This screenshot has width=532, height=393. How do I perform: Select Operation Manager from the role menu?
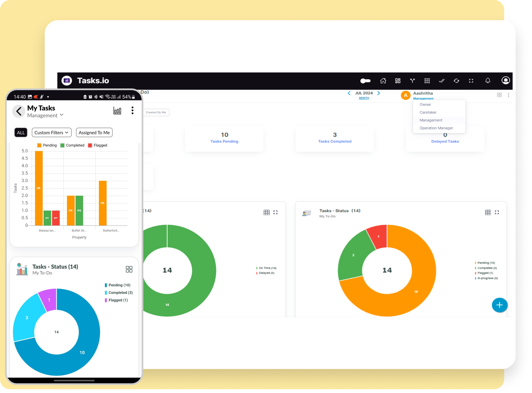tap(436, 128)
